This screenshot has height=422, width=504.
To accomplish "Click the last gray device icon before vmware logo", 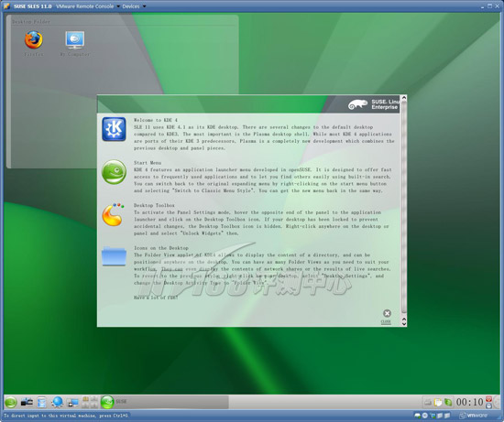I will [447, 416].
